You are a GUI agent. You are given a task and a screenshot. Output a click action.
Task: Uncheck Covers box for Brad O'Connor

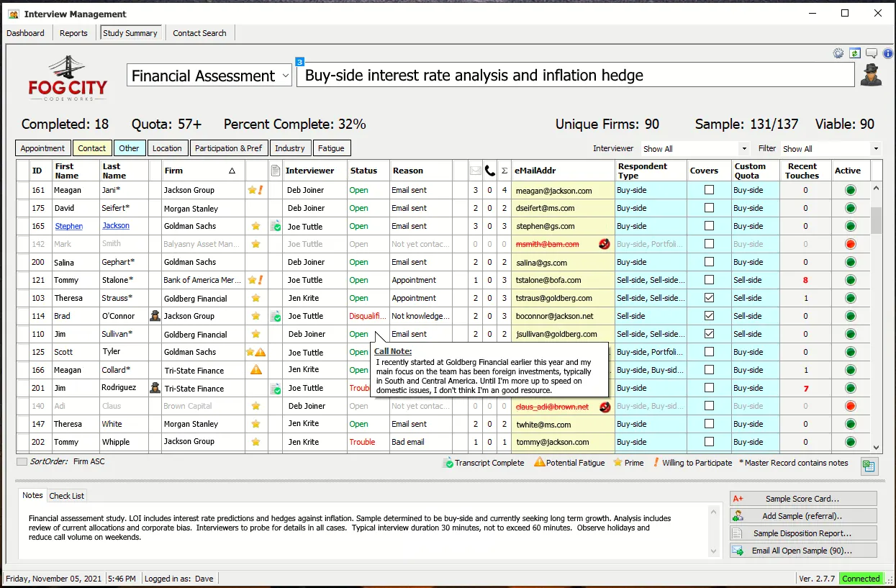(x=709, y=316)
